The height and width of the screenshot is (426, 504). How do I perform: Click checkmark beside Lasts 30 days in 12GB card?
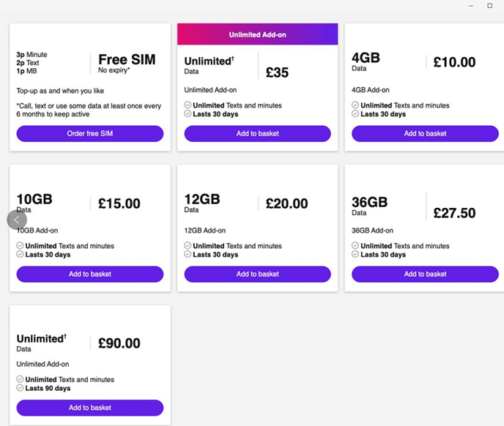pyautogui.click(x=188, y=255)
